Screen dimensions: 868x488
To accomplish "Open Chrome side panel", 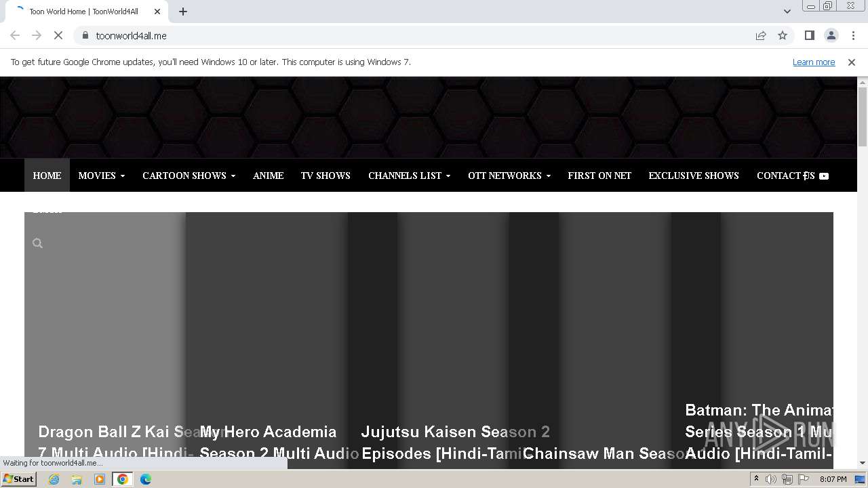I will 809,35.
